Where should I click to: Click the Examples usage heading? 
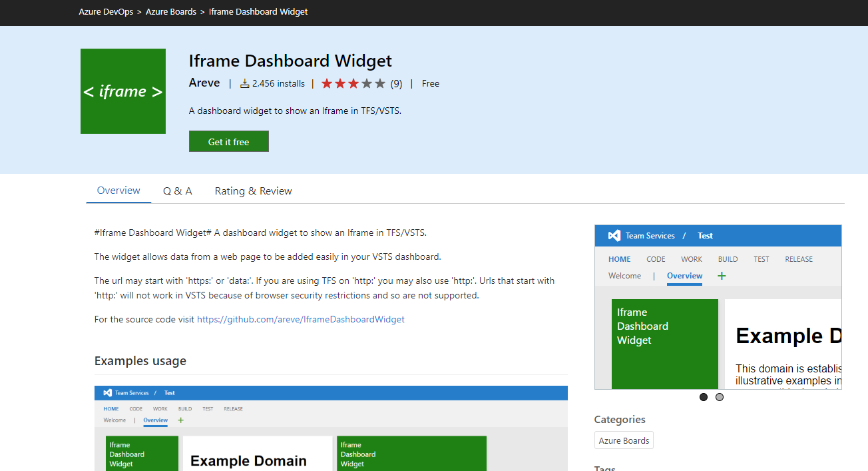click(140, 361)
